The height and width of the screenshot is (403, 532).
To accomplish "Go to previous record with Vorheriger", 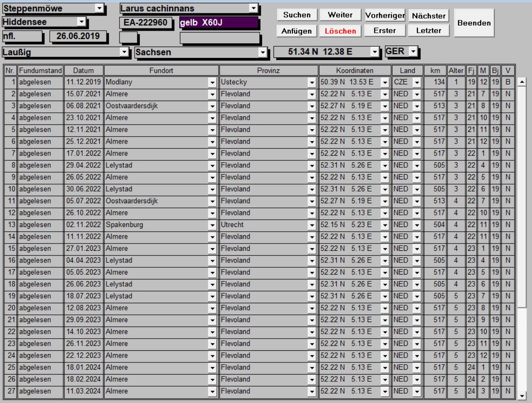I will (385, 16).
